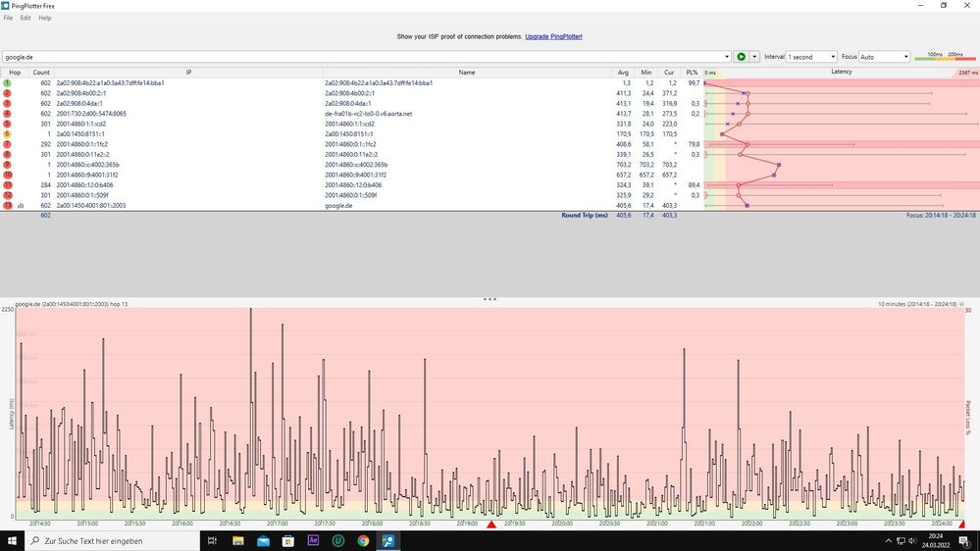
Task: Open the notification center icon
Action: coord(964,541)
